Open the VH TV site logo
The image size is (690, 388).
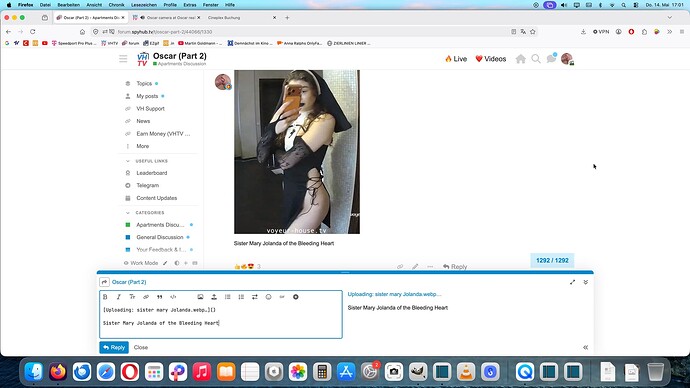click(143, 59)
